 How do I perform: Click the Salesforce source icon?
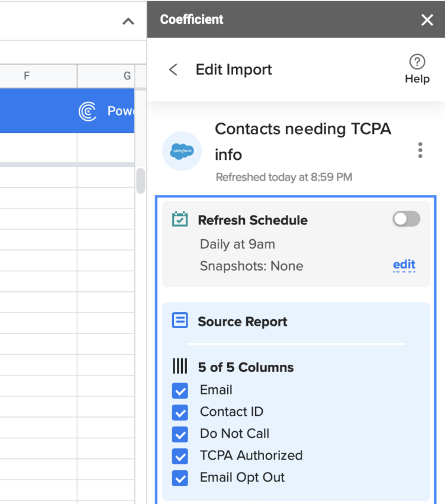182,151
